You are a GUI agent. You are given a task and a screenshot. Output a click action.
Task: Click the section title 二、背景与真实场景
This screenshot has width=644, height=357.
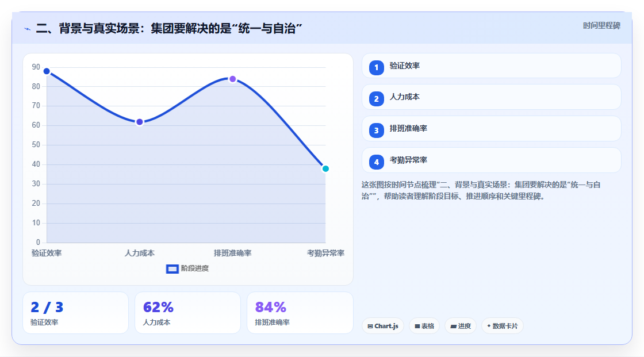coord(169,28)
